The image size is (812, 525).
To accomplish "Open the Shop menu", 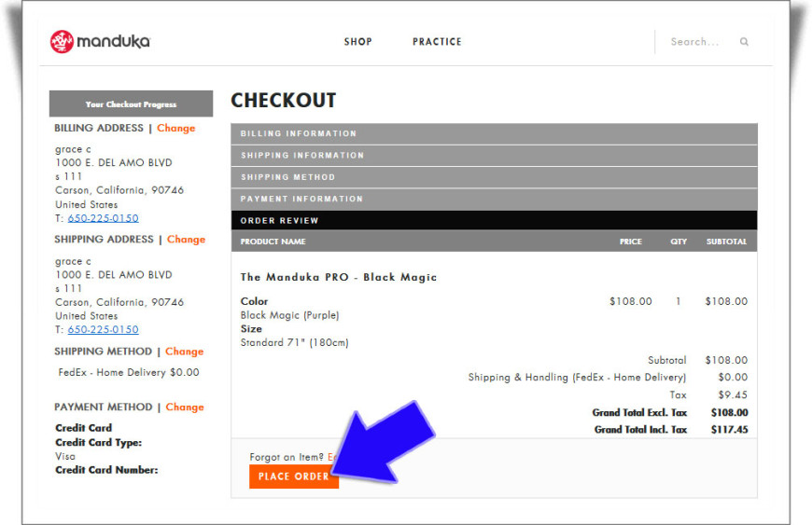I will pos(357,42).
